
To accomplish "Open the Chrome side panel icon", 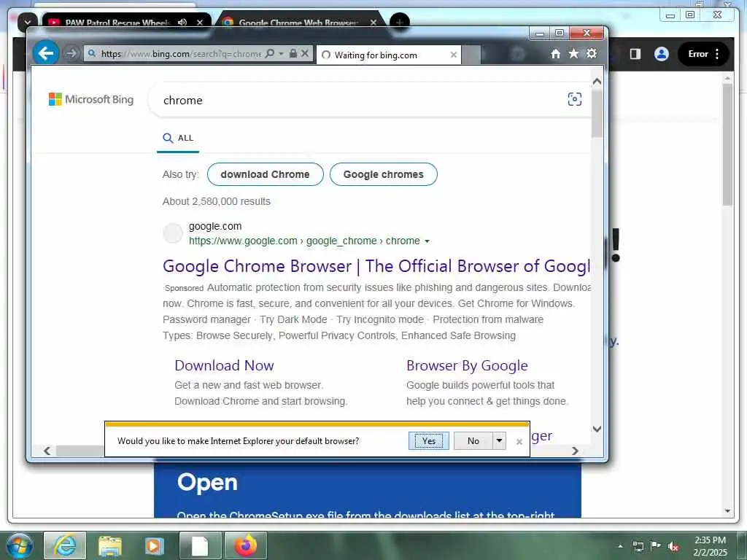I will [x=635, y=54].
